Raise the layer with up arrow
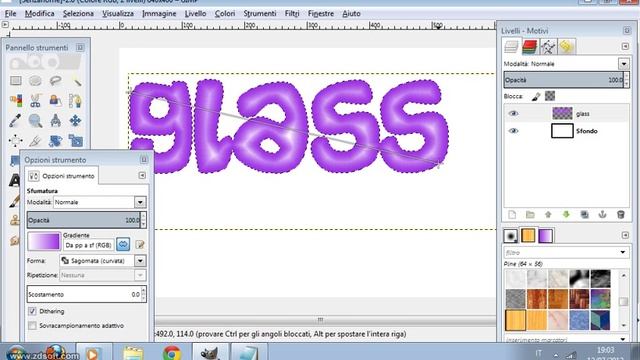 coord(548,215)
